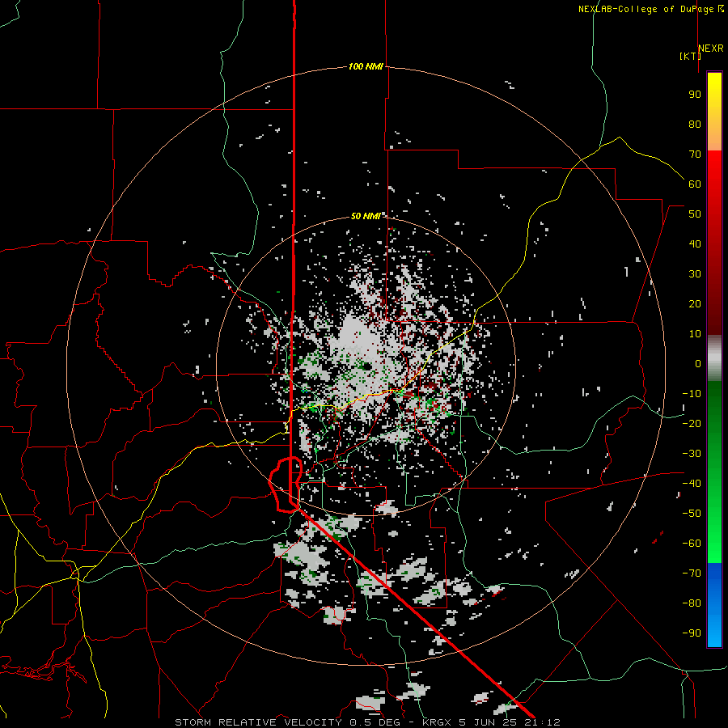Click the -40 scale value
The image size is (728, 728).
pyautogui.click(x=692, y=484)
